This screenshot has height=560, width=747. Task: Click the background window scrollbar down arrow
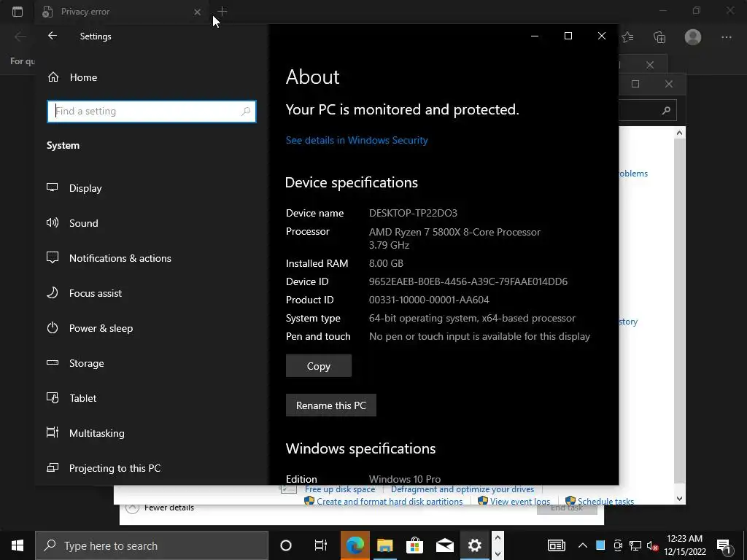point(680,499)
